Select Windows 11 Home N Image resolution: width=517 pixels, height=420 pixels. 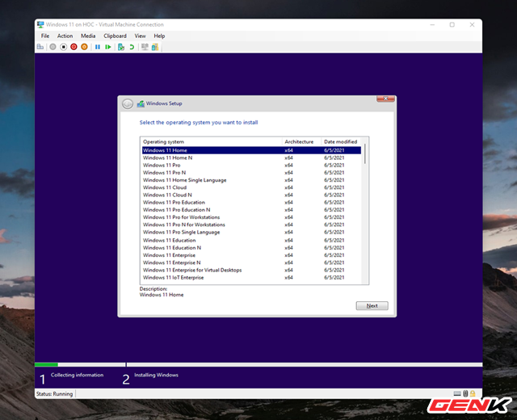click(x=251, y=158)
